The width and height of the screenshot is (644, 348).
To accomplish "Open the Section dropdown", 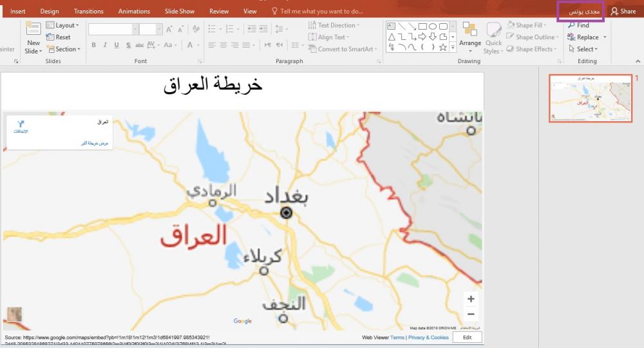I will [x=64, y=49].
